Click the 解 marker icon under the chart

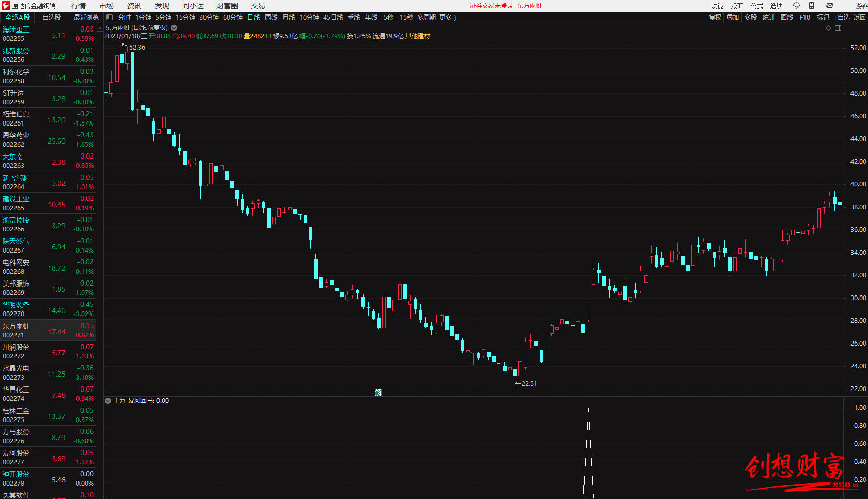378,393
